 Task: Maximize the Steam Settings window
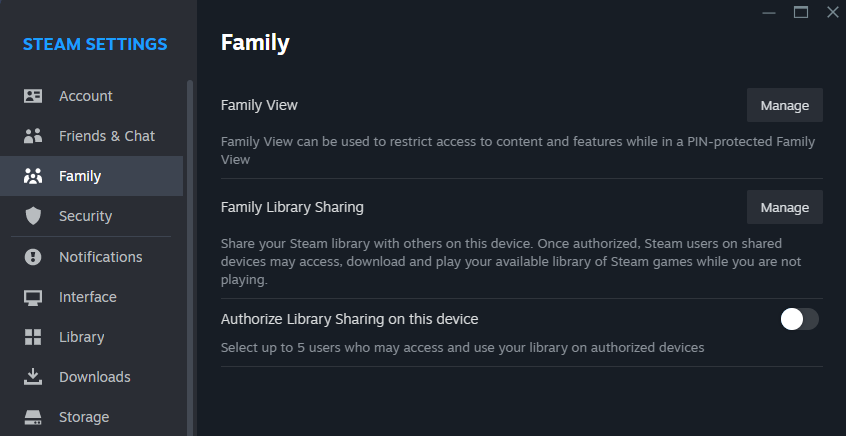click(x=800, y=12)
